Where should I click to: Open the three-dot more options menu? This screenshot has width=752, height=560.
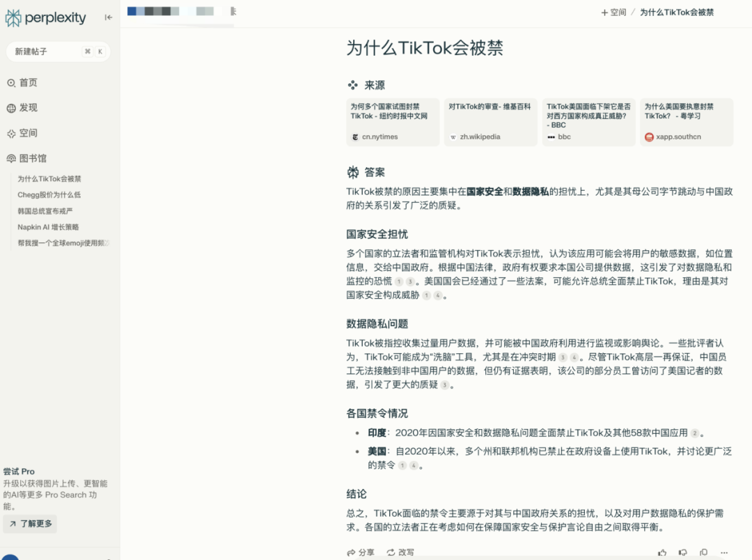[724, 552]
